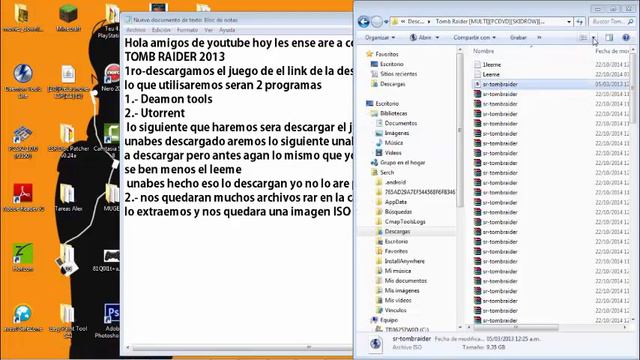
Task: Select the Minecraft desktop icon
Action: [68, 18]
